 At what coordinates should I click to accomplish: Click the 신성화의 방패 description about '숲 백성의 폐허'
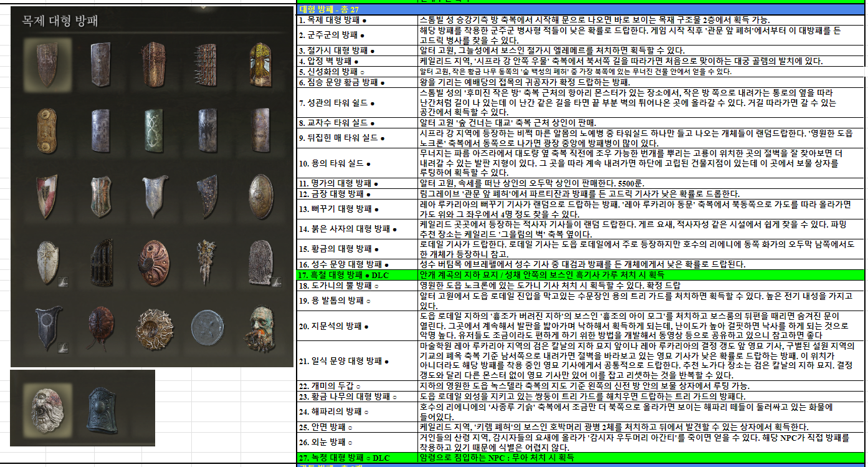[642, 72]
